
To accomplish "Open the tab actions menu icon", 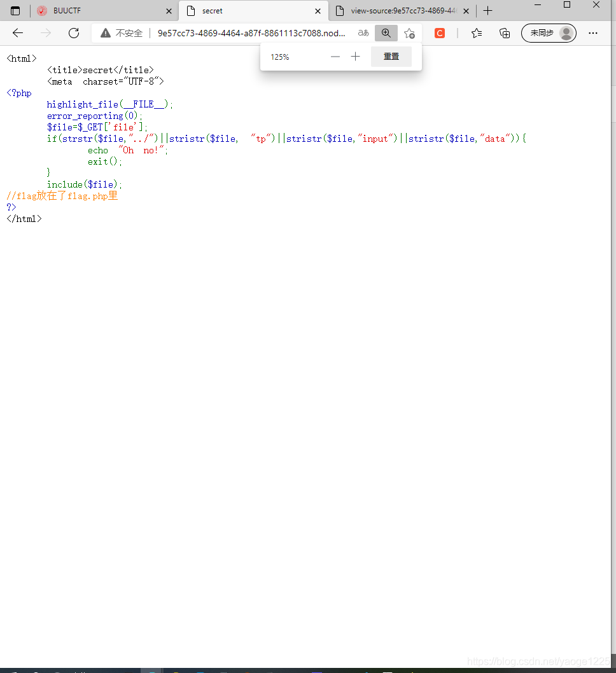I will point(15,11).
